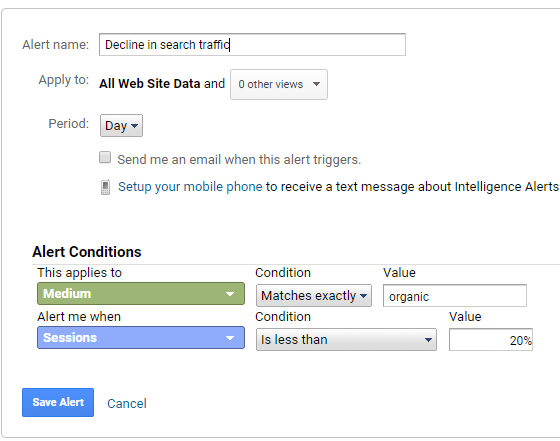
Task: Open the 'Matches exactly' condition dropdown
Action: coord(314,296)
